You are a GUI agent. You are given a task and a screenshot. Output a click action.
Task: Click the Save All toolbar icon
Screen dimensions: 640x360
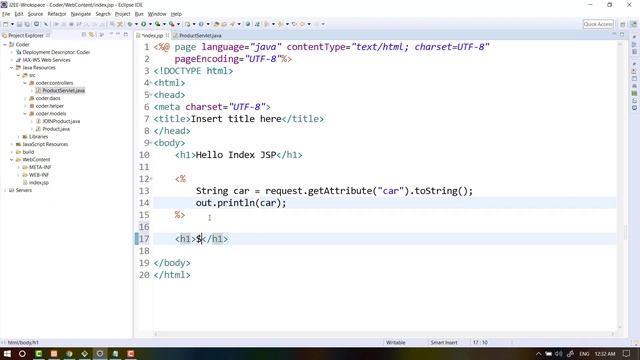[27, 24]
